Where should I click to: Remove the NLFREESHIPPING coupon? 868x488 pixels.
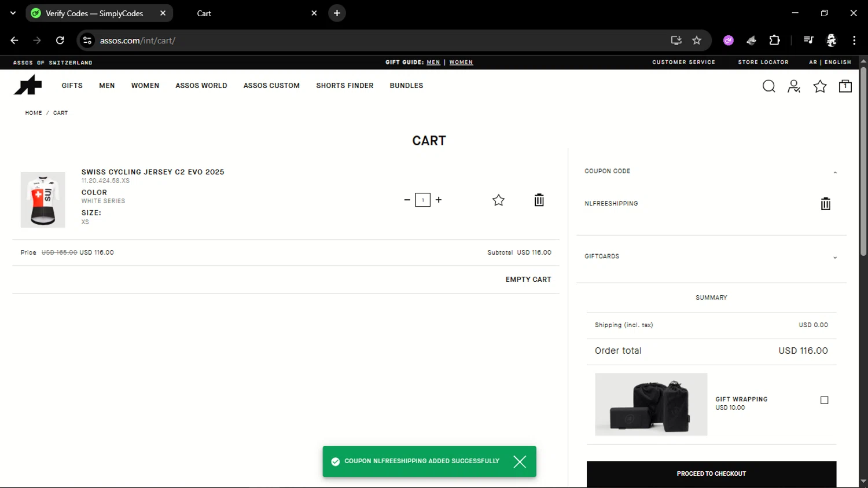point(826,204)
